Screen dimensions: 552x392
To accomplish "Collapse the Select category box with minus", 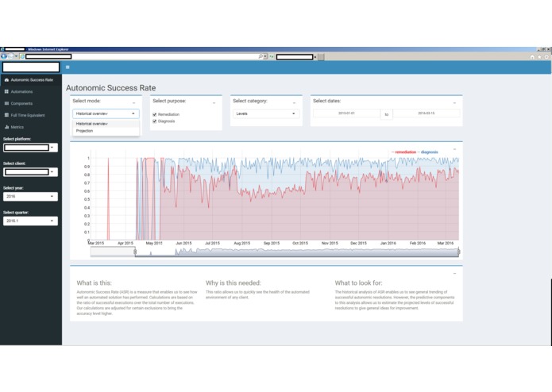I will (295, 103).
